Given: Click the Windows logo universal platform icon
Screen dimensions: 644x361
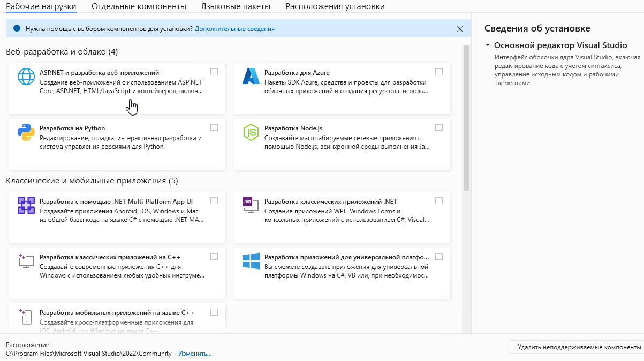Looking at the screenshot, I should 251,261.
